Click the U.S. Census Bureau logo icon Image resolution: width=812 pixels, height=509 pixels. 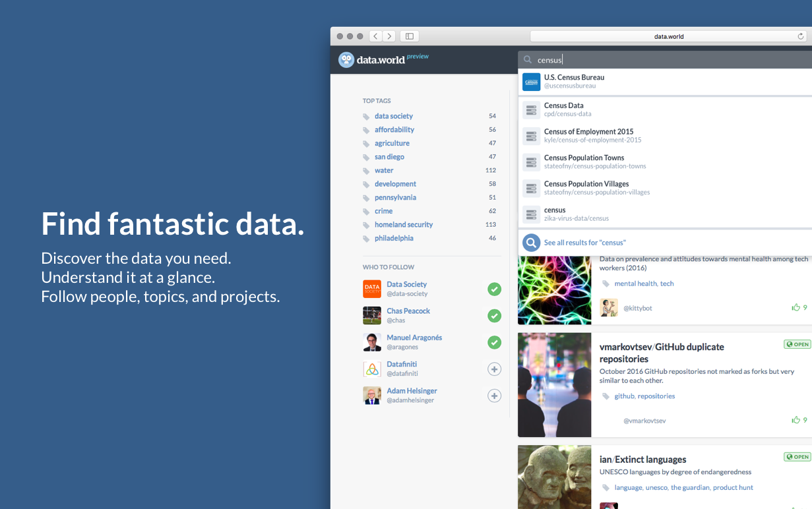point(531,82)
